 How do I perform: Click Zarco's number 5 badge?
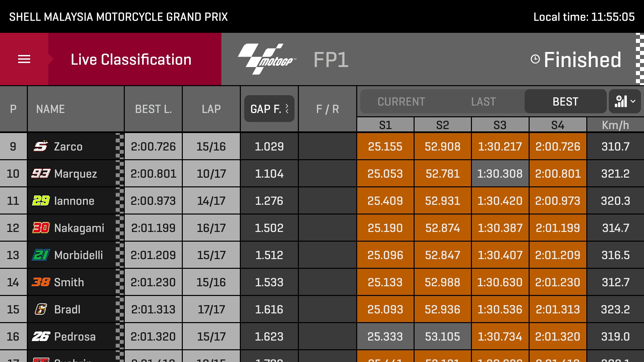41,146
